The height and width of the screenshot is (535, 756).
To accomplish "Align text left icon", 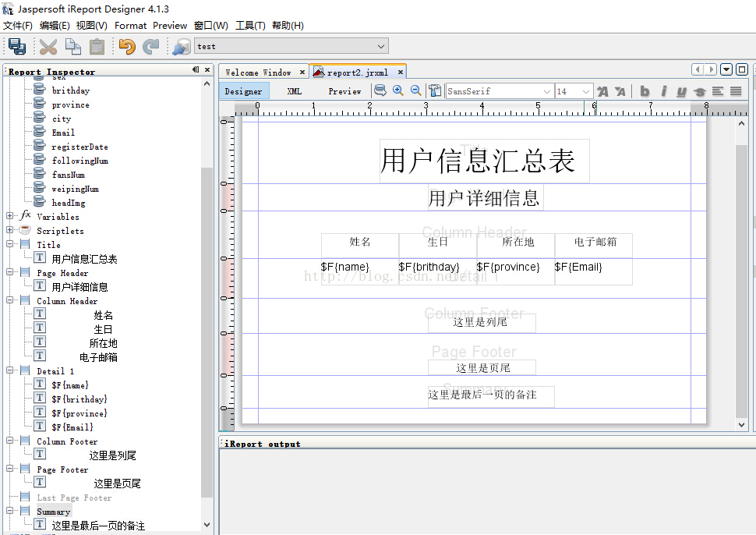I will coord(718,91).
